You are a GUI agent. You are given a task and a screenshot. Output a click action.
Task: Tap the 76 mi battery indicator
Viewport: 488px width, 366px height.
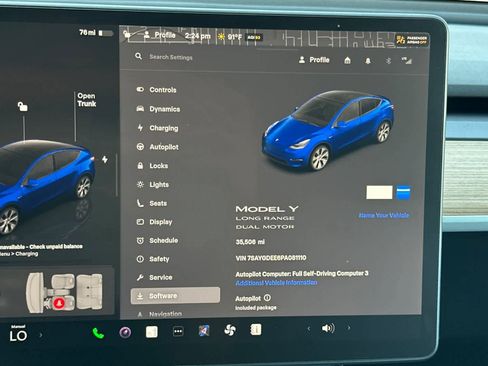point(96,33)
